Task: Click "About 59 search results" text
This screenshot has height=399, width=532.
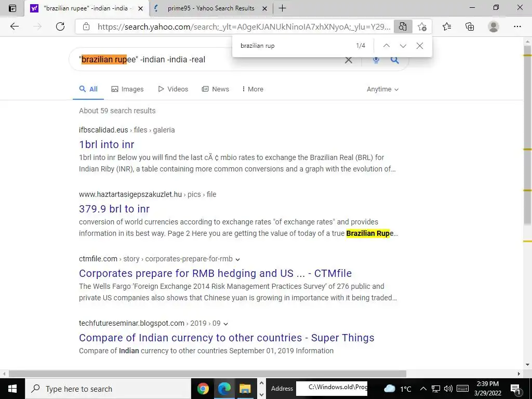Action: point(117,111)
